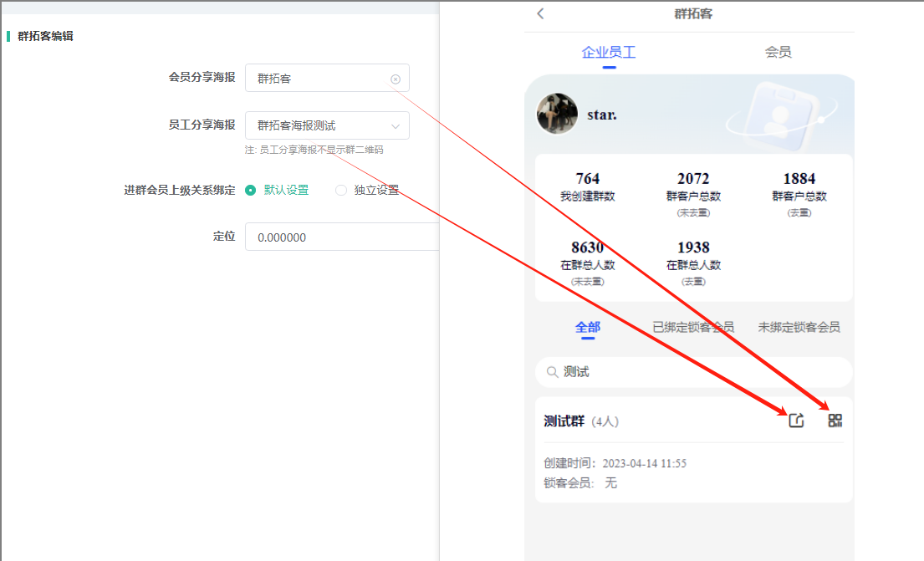924x561 pixels.
Task: Click the star. profile avatar
Action: (x=557, y=114)
